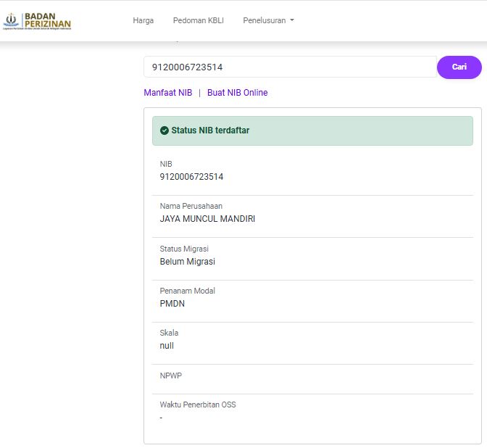Screen dimensions: 487x448
Task: Click the null value under Skala
Action: 167,346
